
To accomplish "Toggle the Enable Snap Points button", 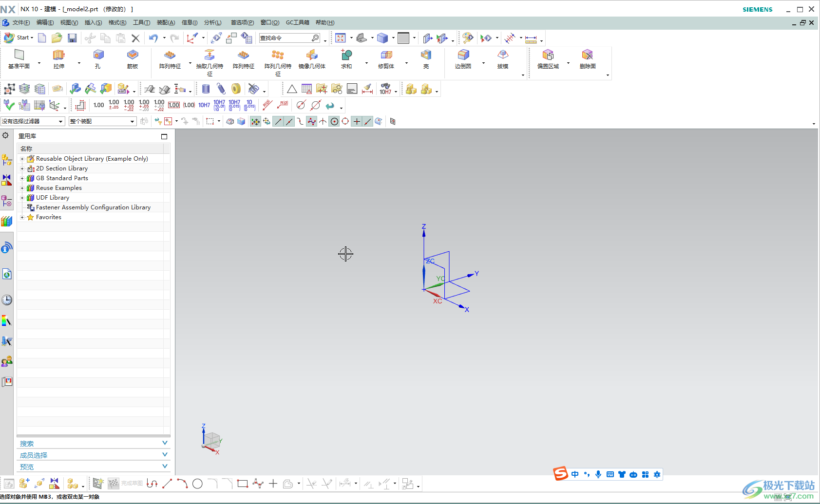I will pyautogui.click(x=255, y=121).
